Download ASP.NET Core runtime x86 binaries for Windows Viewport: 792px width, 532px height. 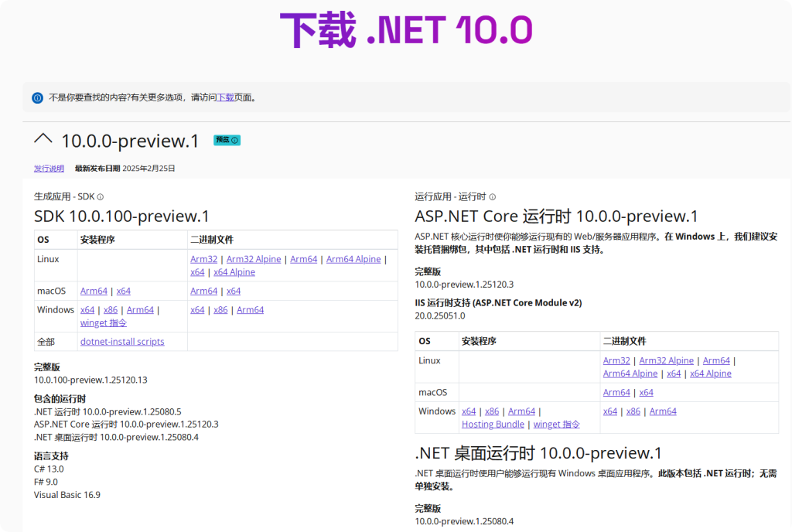(x=633, y=411)
